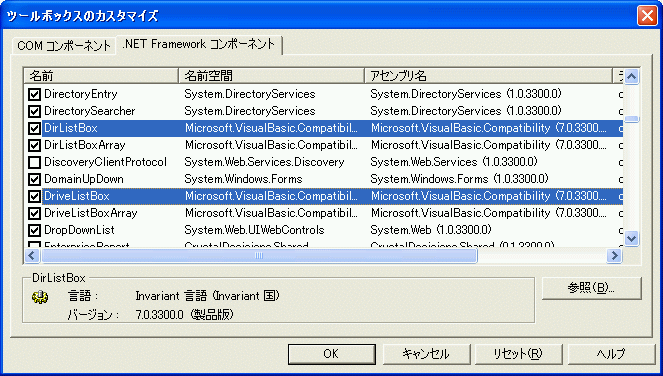Select the DropDownList row name
This screenshot has height=376, width=663.
[x=79, y=230]
